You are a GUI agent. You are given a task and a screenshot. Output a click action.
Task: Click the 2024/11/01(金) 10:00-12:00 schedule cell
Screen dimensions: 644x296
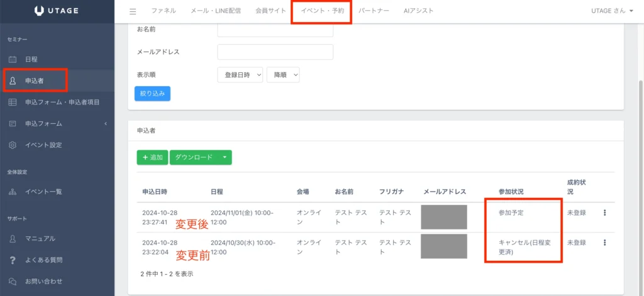pos(242,217)
